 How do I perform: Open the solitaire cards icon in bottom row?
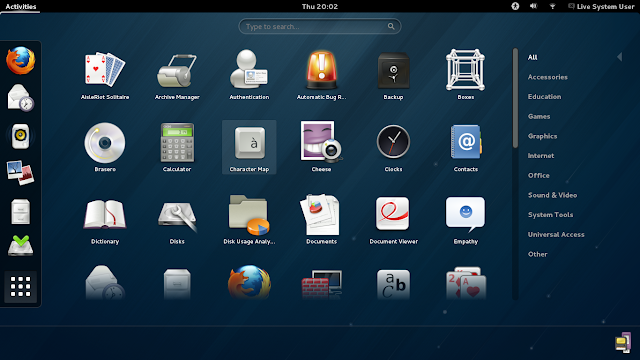pos(465,283)
